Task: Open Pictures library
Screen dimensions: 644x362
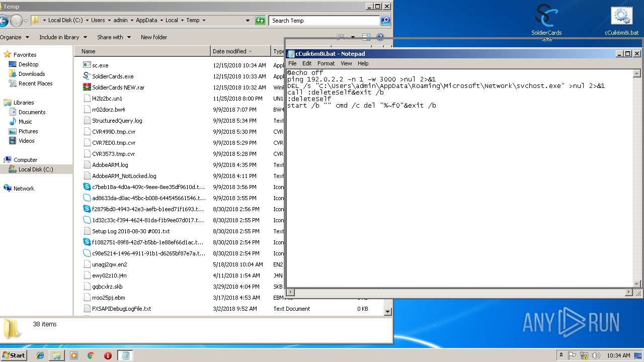Action: (28, 131)
